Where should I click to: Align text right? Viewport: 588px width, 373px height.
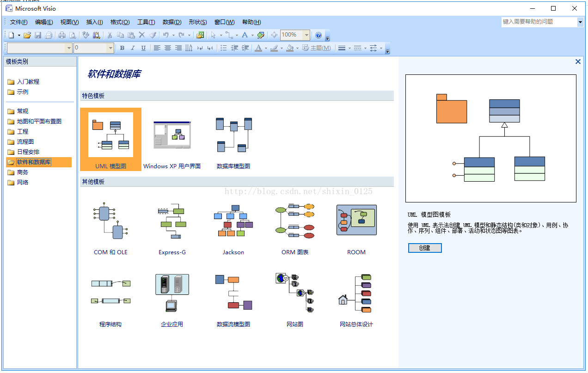[178, 48]
